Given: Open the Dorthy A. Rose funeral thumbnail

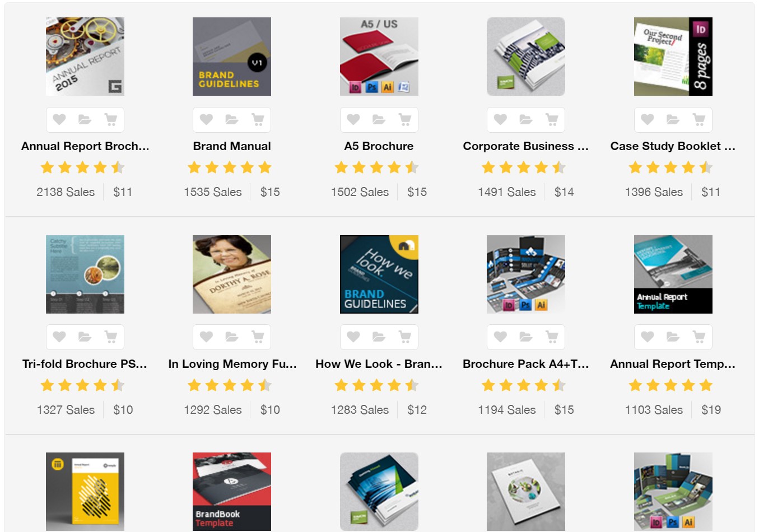Looking at the screenshot, I should tap(232, 274).
